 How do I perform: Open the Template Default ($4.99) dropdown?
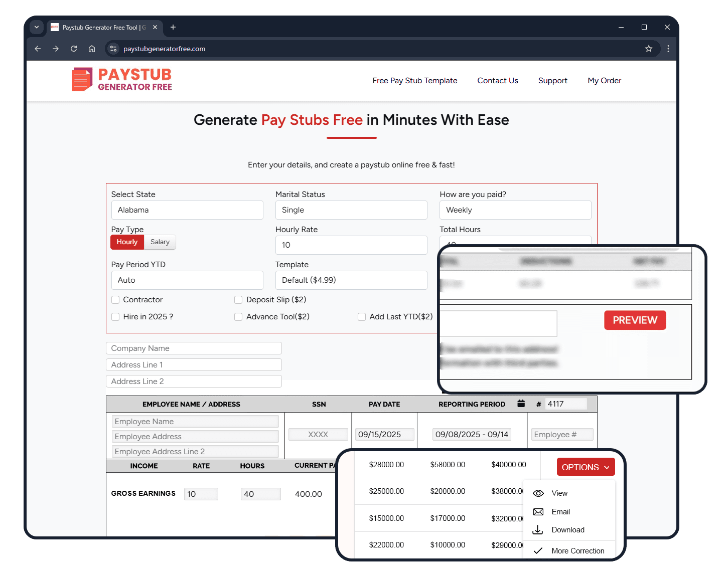(x=351, y=280)
